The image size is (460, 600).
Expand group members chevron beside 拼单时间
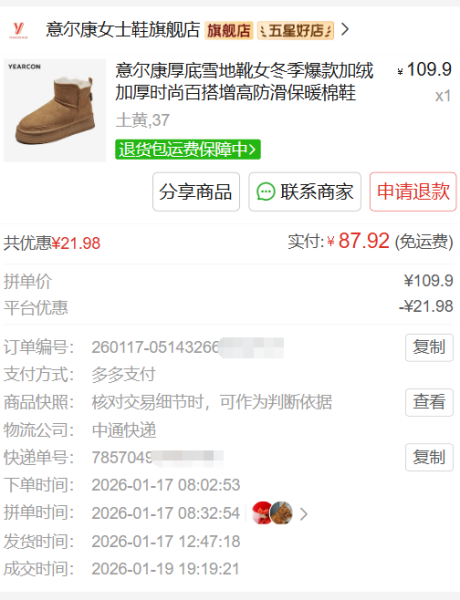pyautogui.click(x=303, y=514)
